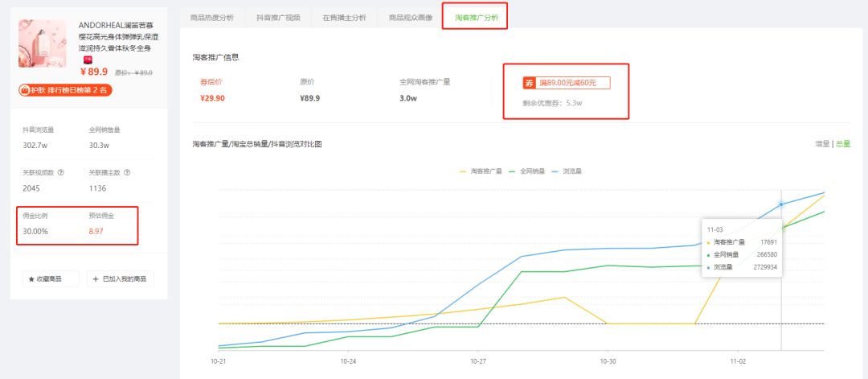Screen dimensions: 868x379
Task: Switch to the 商品观众画像 tab
Action: (410, 18)
